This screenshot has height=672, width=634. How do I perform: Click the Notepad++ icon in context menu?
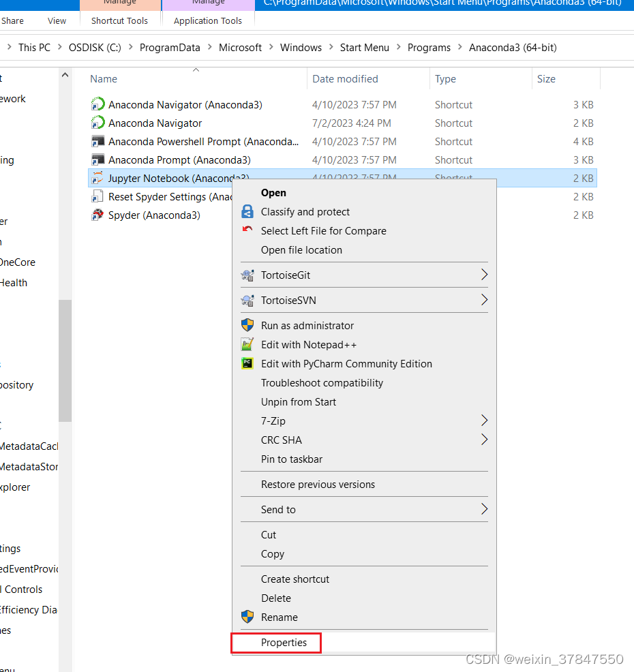pyautogui.click(x=247, y=344)
